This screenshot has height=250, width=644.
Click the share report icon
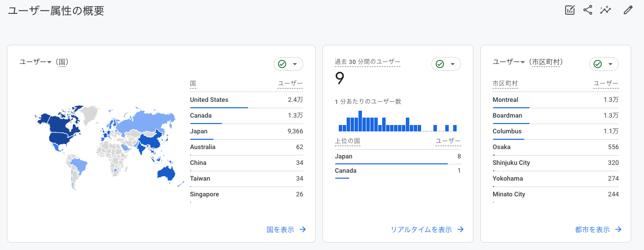point(588,10)
